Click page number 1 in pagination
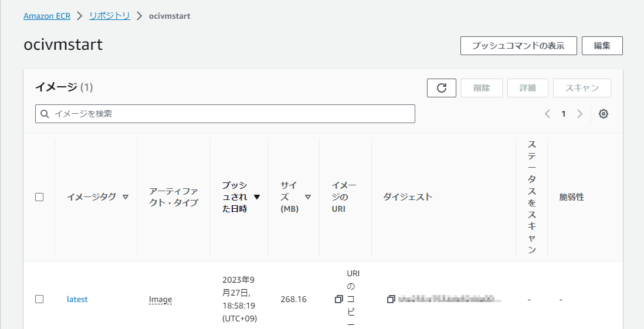This screenshot has width=644, height=329. click(564, 114)
